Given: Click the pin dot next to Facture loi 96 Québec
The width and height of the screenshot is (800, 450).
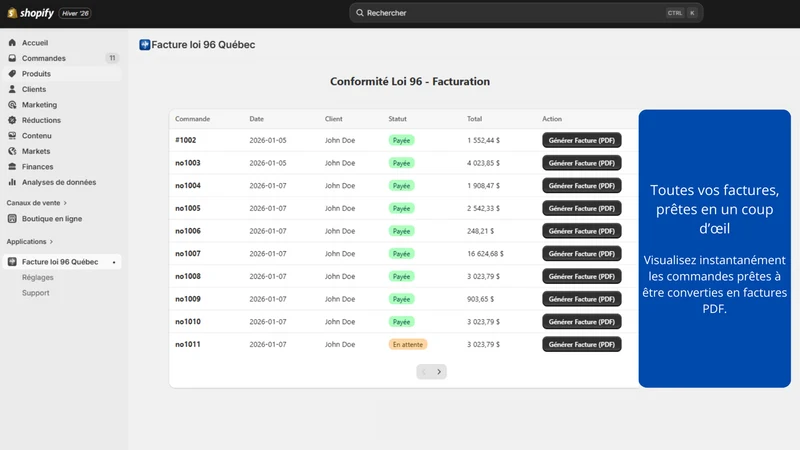Looking at the screenshot, I should 114,262.
